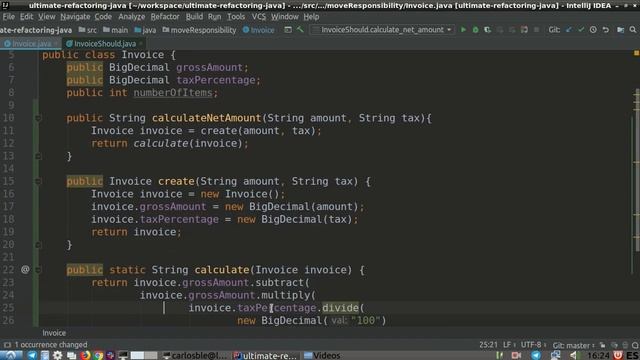This screenshot has height=360, width=640.
Task: Collapse calculate method fold at line 22
Action: [38, 270]
